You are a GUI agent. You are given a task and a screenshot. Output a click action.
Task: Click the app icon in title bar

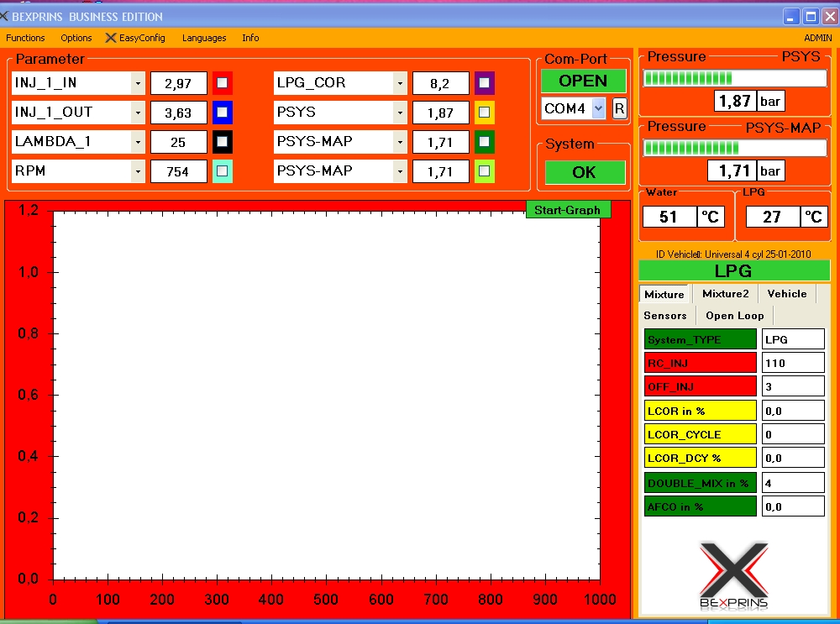[x=4, y=17]
